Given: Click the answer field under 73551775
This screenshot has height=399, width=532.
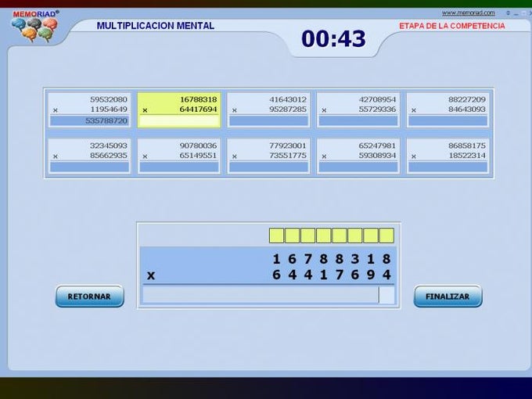Looking at the screenshot, I should coord(268,167).
